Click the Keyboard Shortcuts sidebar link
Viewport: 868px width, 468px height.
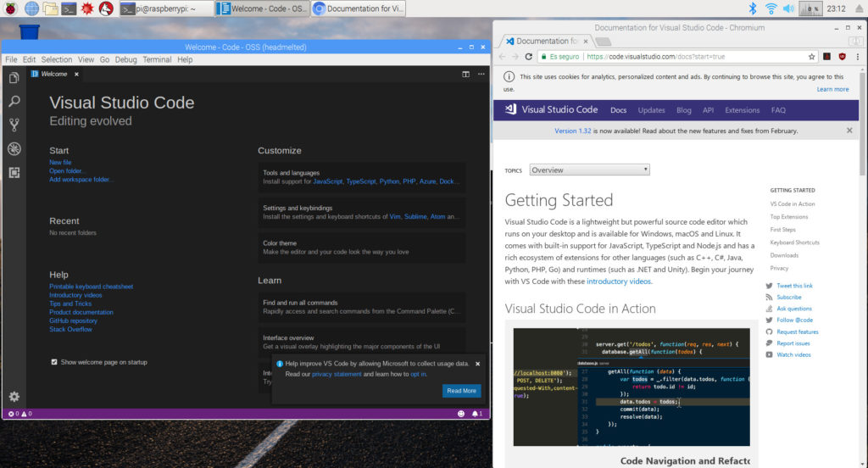pos(795,242)
